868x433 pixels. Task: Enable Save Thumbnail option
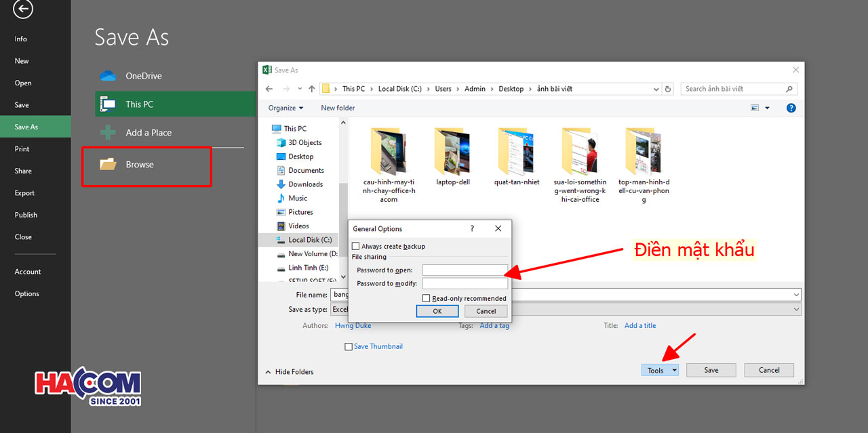[x=349, y=346]
